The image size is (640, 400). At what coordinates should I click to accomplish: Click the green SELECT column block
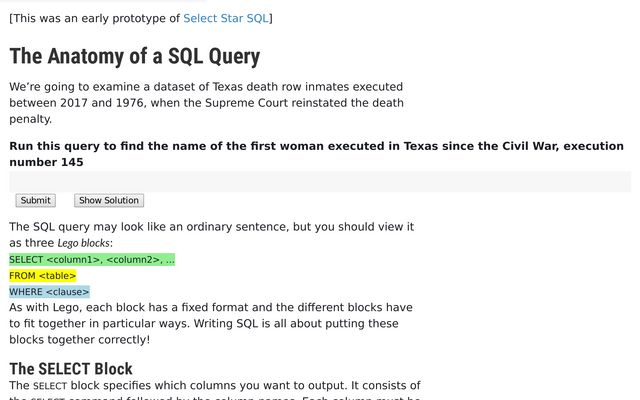coord(92,260)
